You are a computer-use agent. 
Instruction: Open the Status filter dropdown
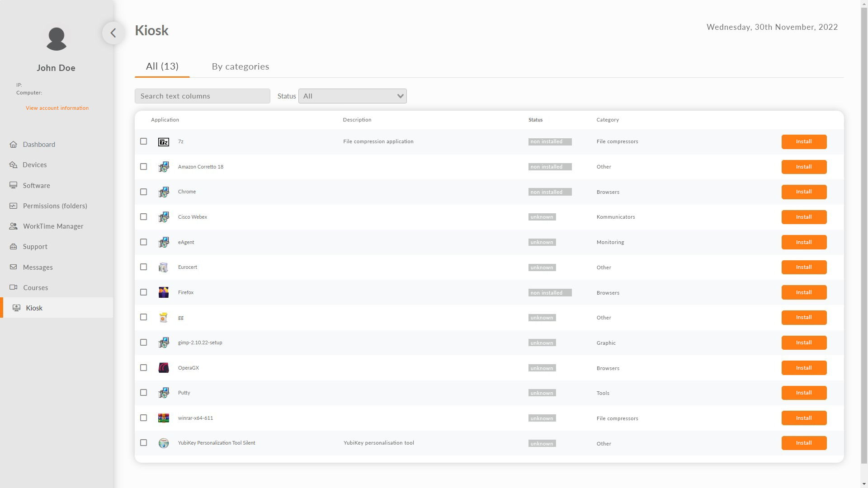click(353, 96)
